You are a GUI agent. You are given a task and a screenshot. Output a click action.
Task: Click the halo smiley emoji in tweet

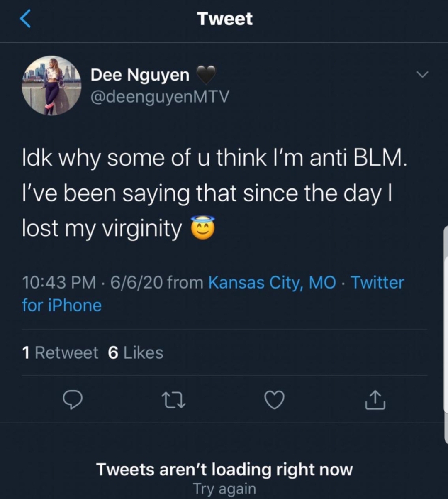click(x=202, y=228)
